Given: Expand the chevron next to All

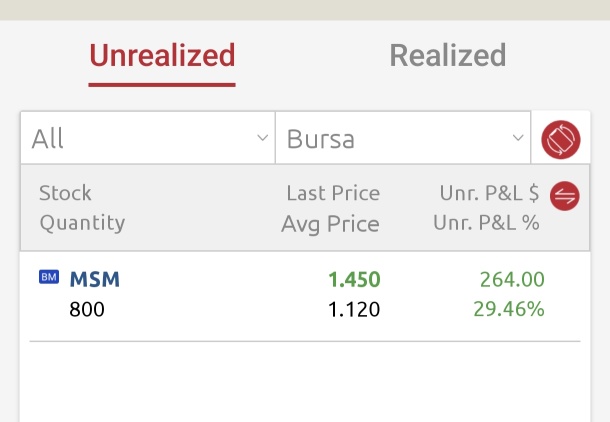Looking at the screenshot, I should tap(263, 138).
